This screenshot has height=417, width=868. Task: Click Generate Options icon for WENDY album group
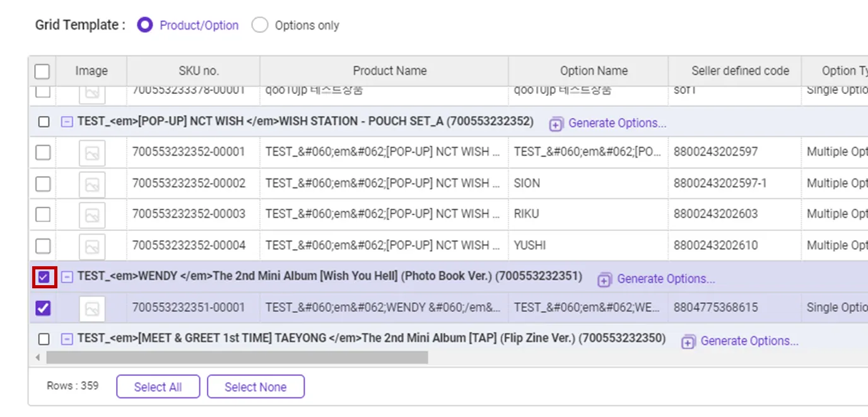[604, 279]
